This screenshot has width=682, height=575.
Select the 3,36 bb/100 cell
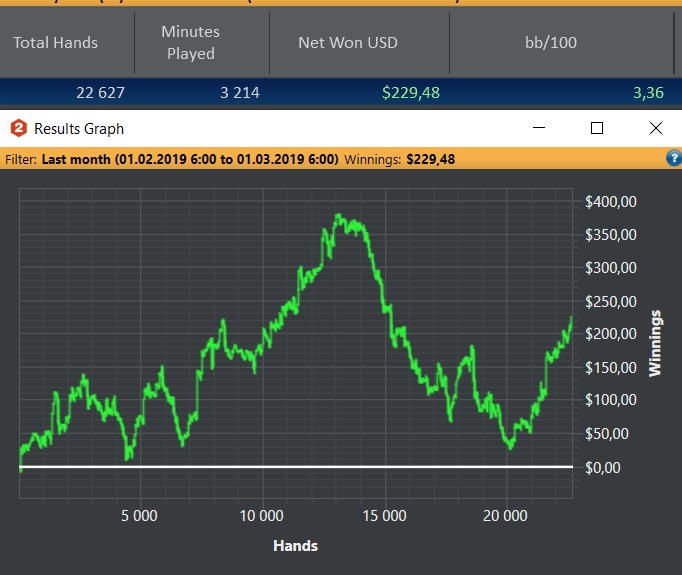click(x=648, y=93)
